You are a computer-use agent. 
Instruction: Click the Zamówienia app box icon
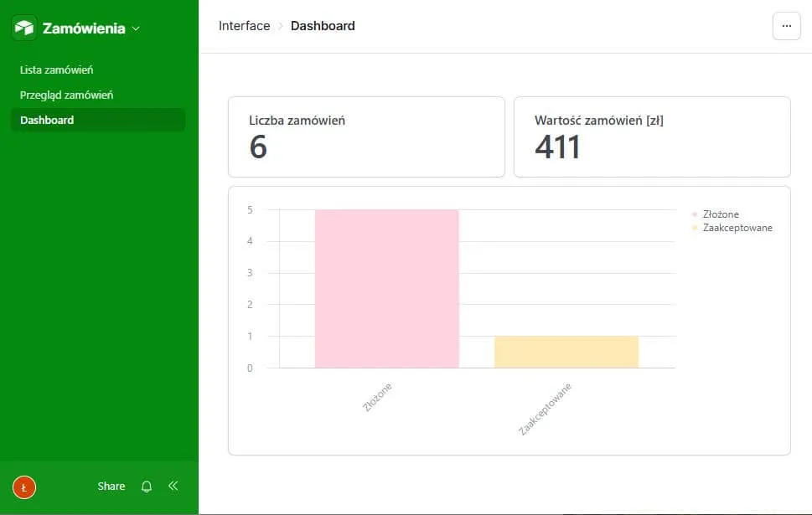[x=25, y=28]
